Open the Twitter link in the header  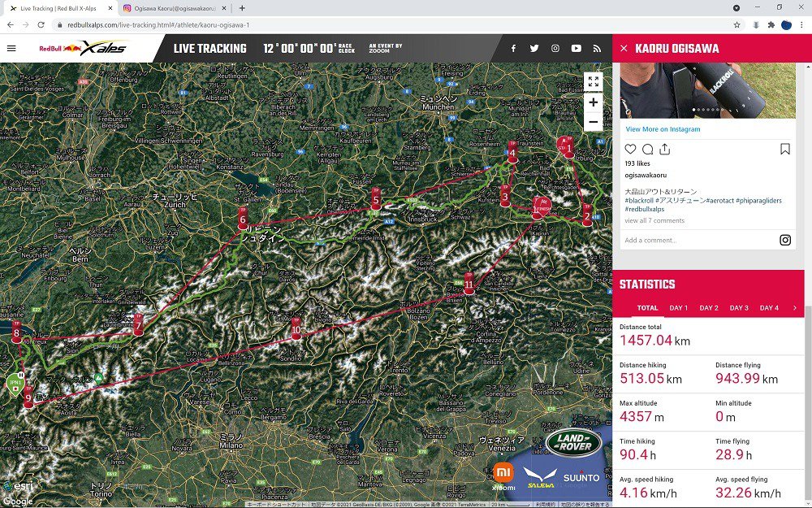click(534, 48)
